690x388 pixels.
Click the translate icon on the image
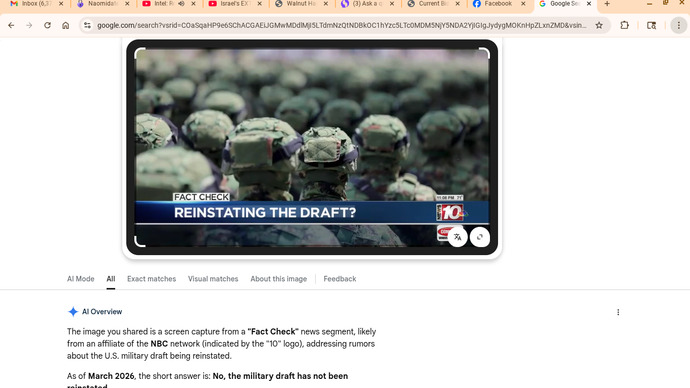point(458,237)
